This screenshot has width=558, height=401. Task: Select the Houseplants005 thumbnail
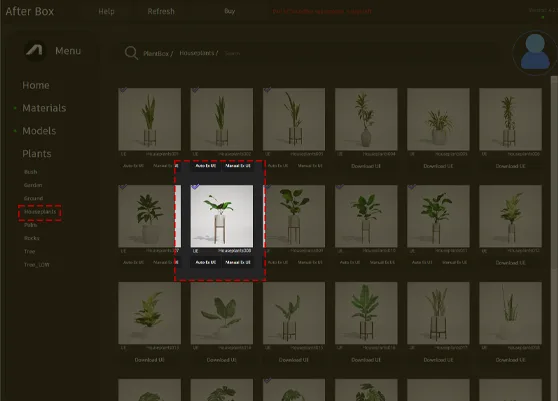pos(438,119)
